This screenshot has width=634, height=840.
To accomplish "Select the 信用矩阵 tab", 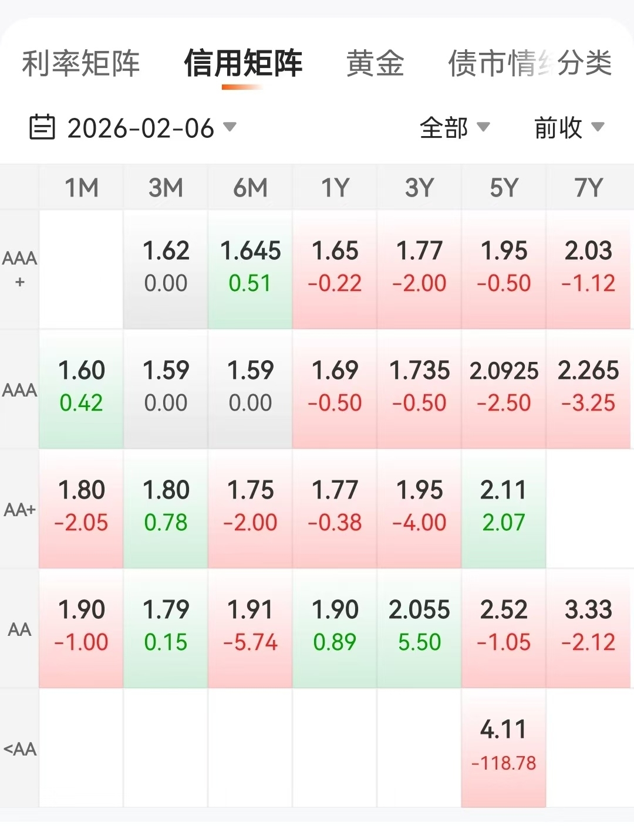I will [x=242, y=63].
